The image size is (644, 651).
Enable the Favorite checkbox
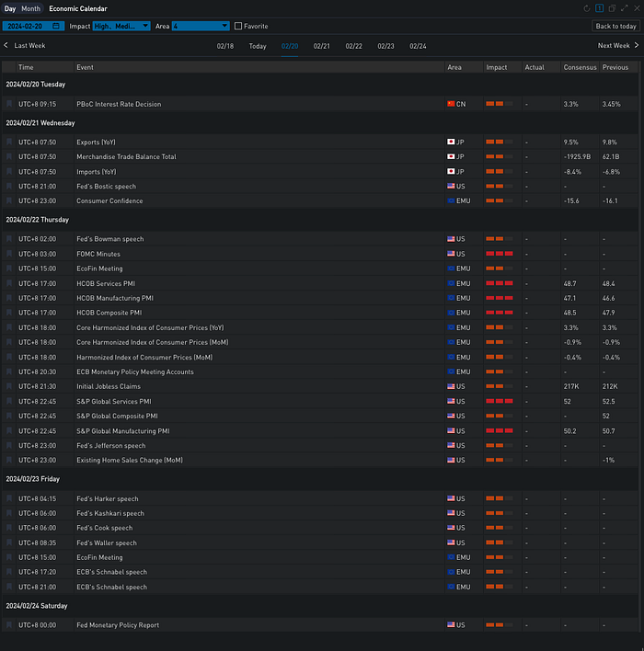[239, 27]
